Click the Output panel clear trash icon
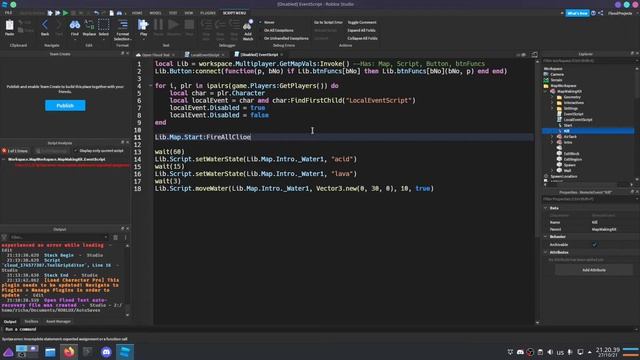 coord(116,237)
